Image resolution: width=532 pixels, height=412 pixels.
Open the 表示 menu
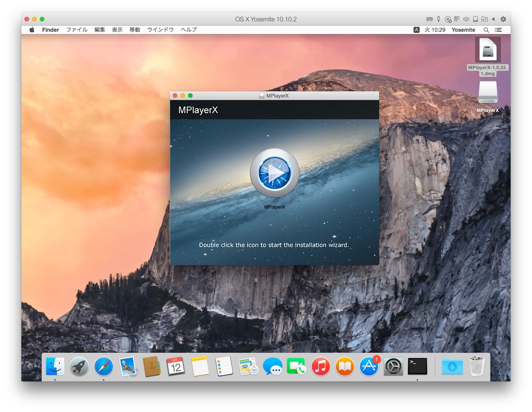(x=117, y=30)
